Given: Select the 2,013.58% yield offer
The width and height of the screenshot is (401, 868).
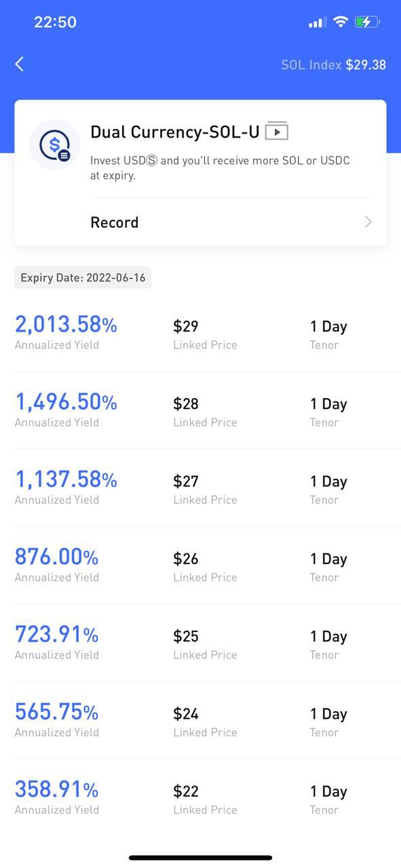Looking at the screenshot, I should tap(200, 333).
